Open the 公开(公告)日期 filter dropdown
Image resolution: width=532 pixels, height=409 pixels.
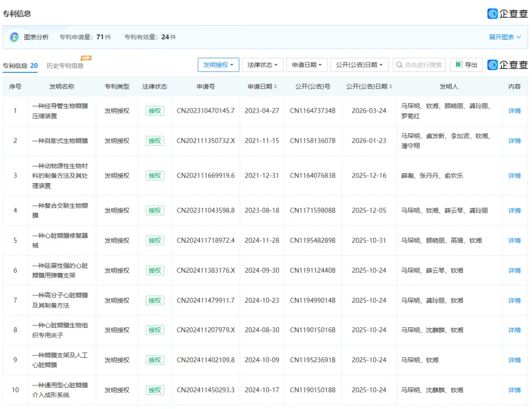point(359,65)
